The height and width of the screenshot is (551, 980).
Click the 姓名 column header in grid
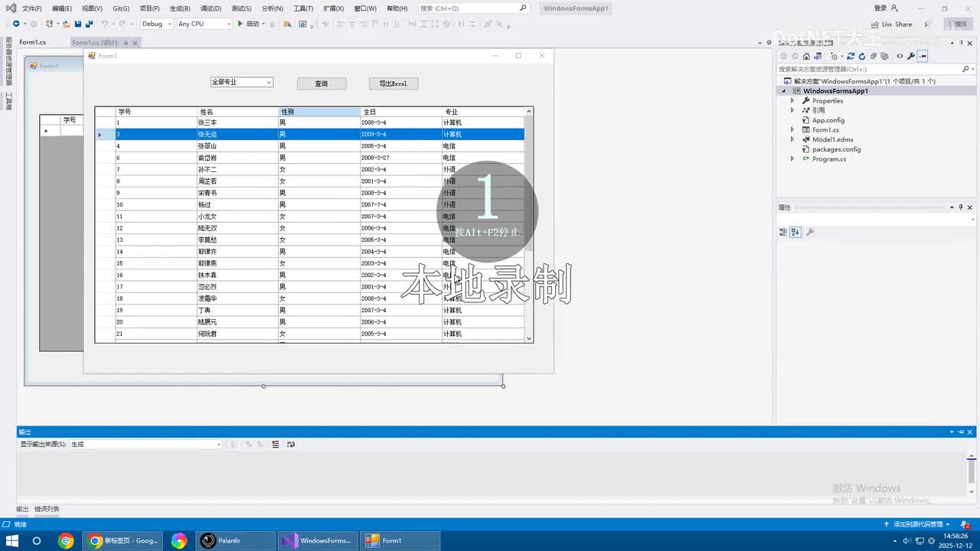[x=237, y=112]
